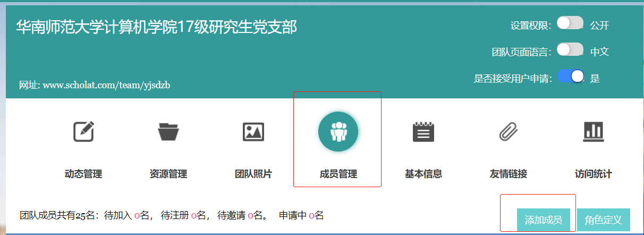
Task: Click the 成员管理 people icon
Action: point(338,131)
